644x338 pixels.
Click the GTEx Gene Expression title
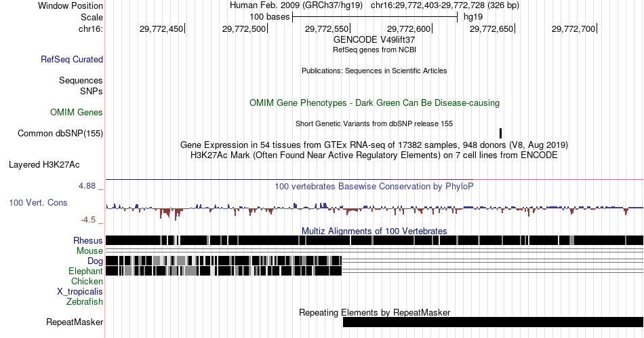tap(374, 145)
